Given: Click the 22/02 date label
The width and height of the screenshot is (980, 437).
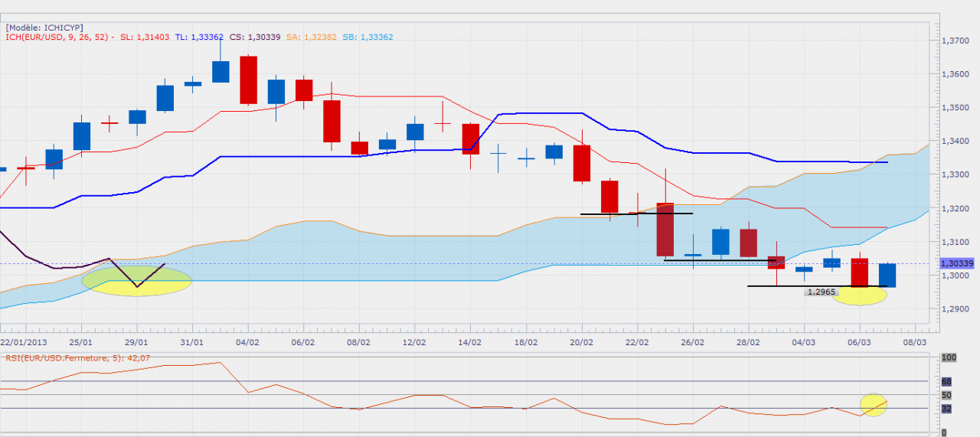Looking at the screenshot, I should coord(637,342).
